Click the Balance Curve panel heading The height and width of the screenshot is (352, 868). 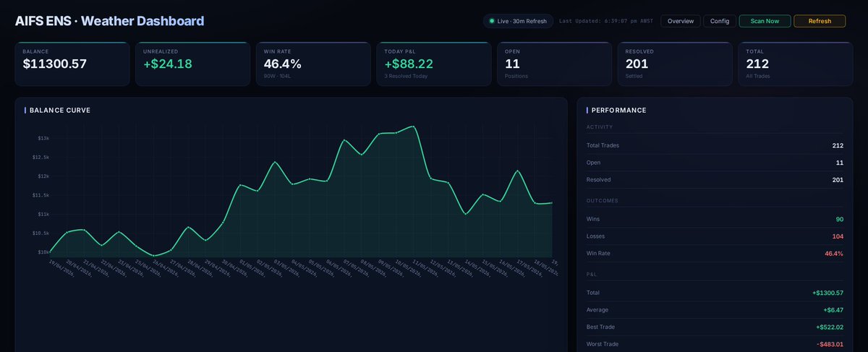tap(60, 110)
